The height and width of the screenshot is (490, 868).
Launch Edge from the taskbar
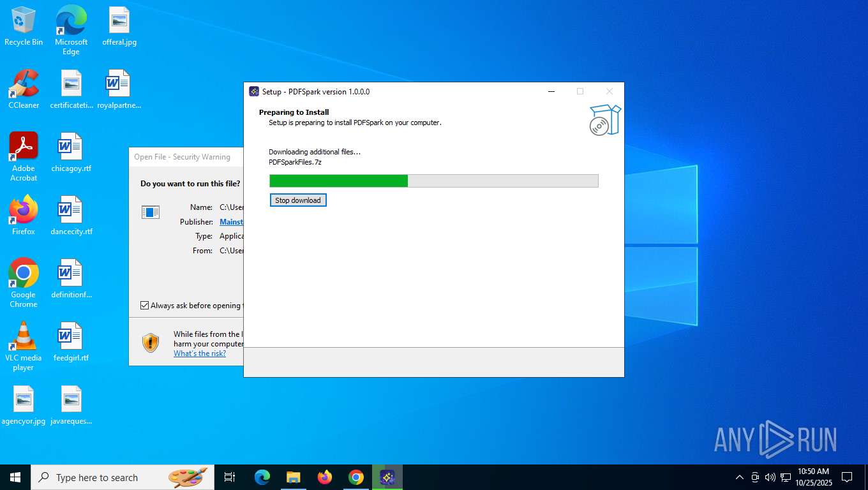262,477
